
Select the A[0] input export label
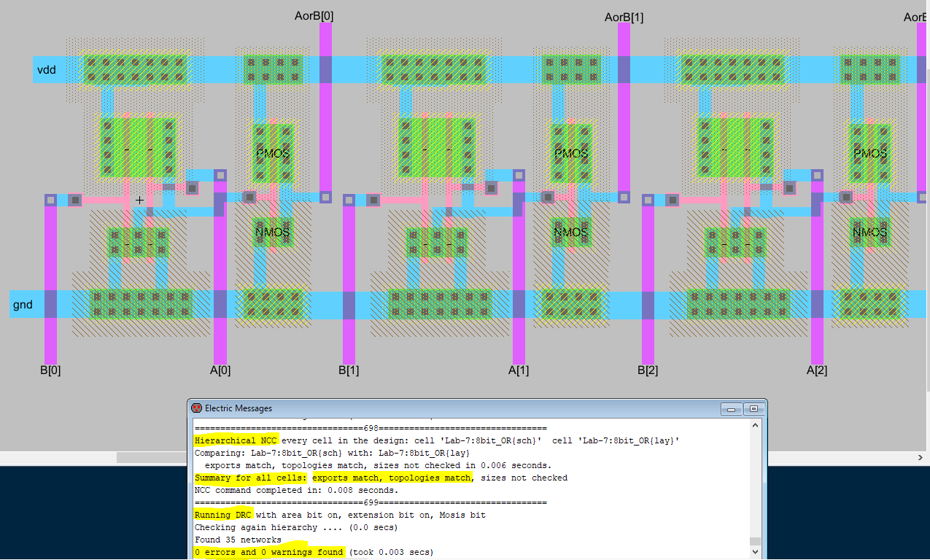[220, 370]
